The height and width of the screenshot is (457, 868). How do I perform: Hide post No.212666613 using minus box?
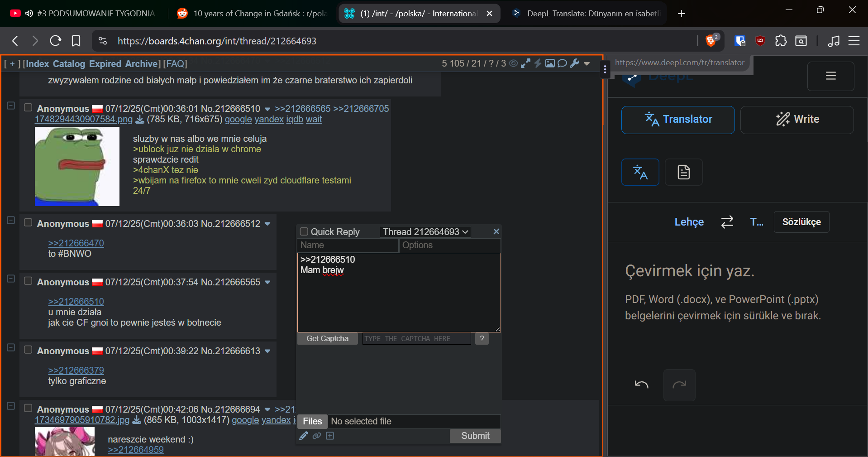tap(11, 347)
